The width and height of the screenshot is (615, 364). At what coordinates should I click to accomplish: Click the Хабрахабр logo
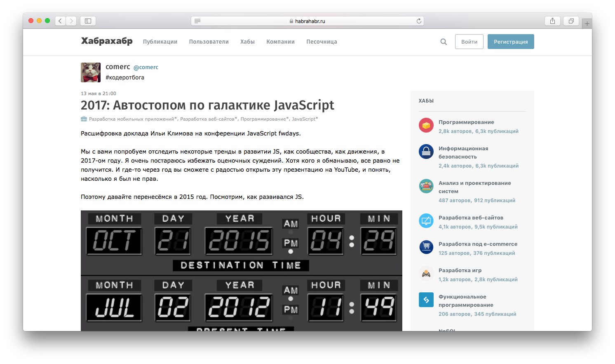pos(107,41)
